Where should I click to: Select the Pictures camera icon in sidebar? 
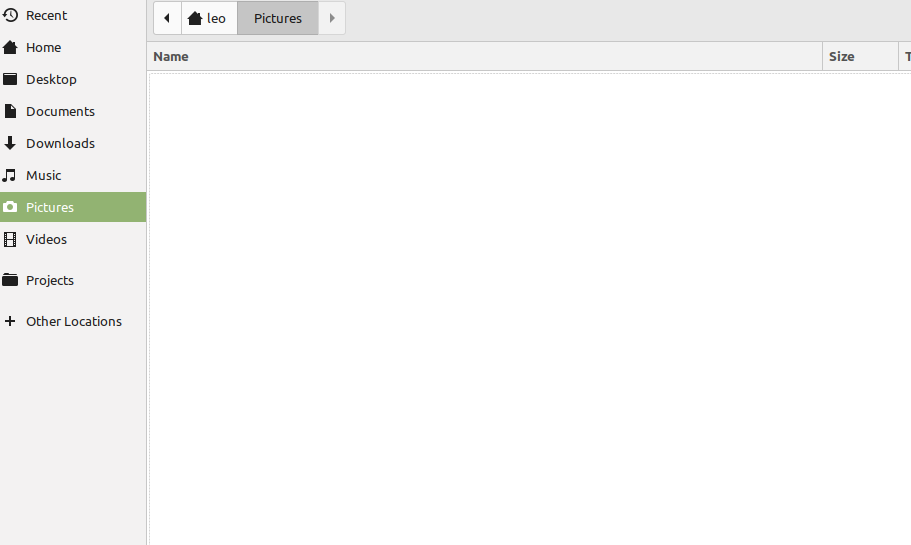pos(10,208)
